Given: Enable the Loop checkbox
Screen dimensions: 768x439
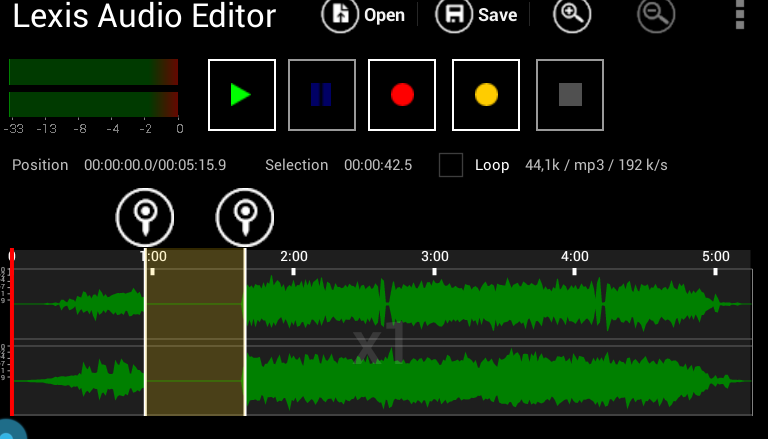Looking at the screenshot, I should tap(451, 165).
